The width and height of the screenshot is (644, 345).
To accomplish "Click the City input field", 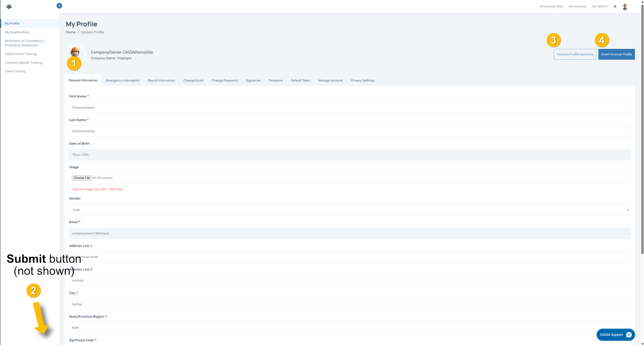I will [349, 304].
